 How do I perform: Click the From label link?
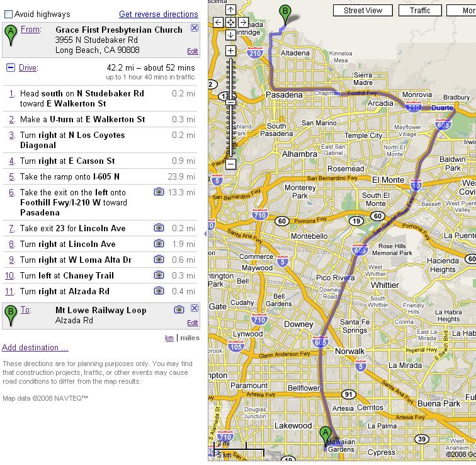[x=30, y=30]
